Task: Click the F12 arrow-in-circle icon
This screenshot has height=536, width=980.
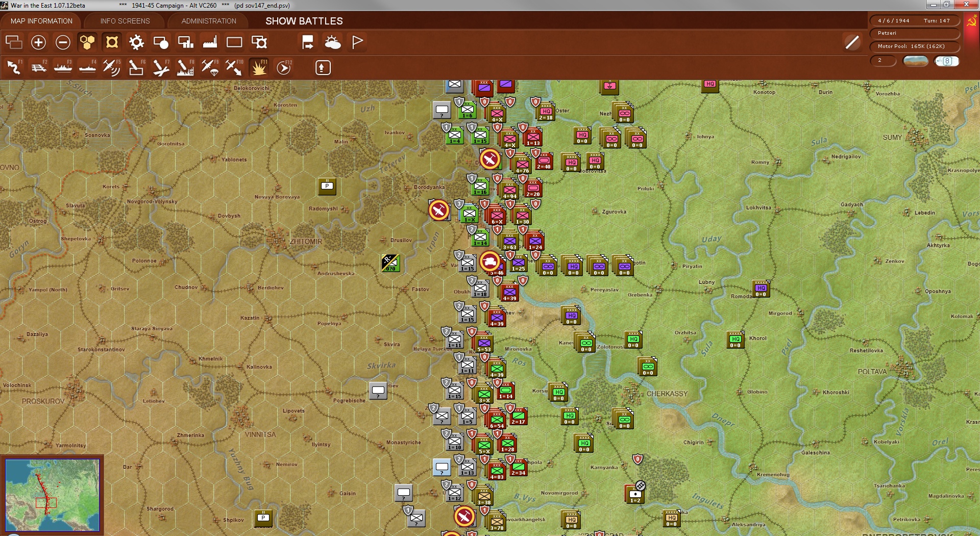Action: pyautogui.click(x=284, y=67)
